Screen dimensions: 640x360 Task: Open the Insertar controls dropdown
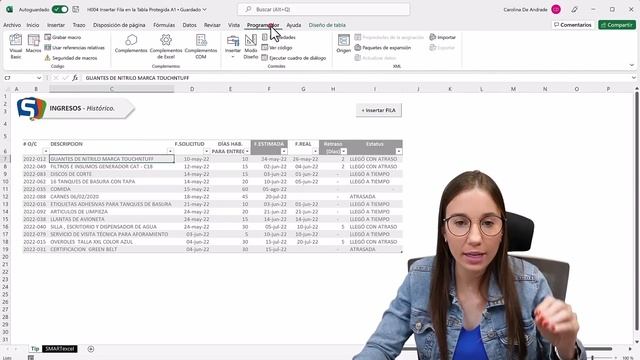coord(233,46)
